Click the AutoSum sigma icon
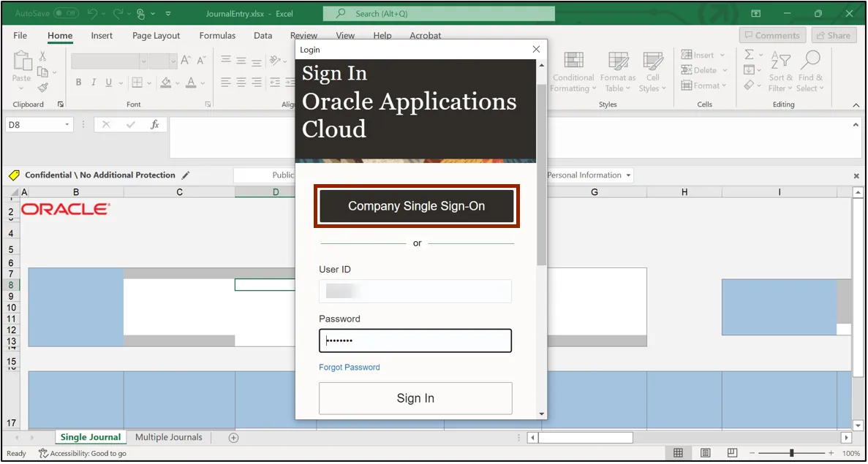Screen dimensions: 868x464 pyautogui.click(x=749, y=55)
